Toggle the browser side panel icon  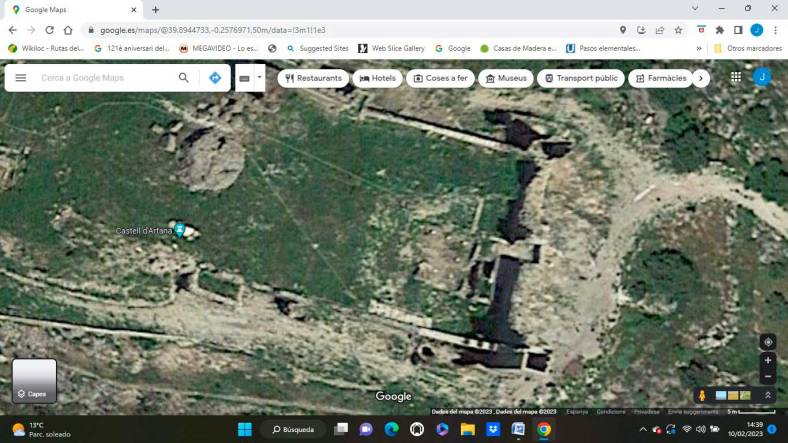click(738, 30)
